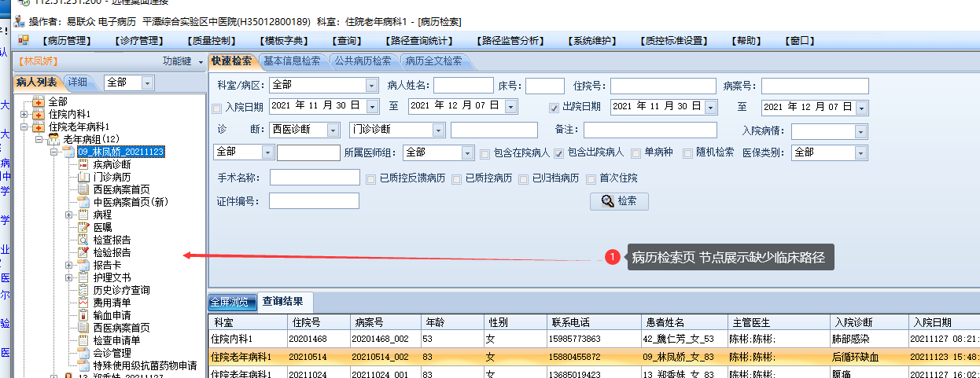Click the 报告卡 node icon
980x378 pixels.
point(83,266)
